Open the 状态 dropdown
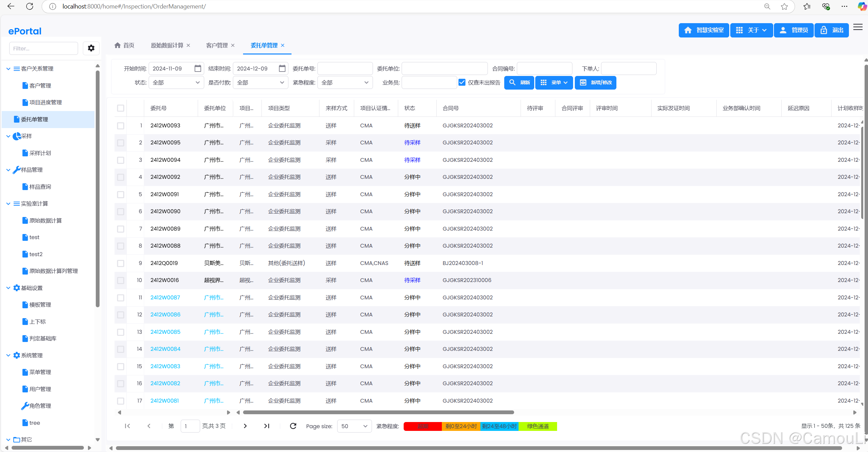 pos(176,82)
